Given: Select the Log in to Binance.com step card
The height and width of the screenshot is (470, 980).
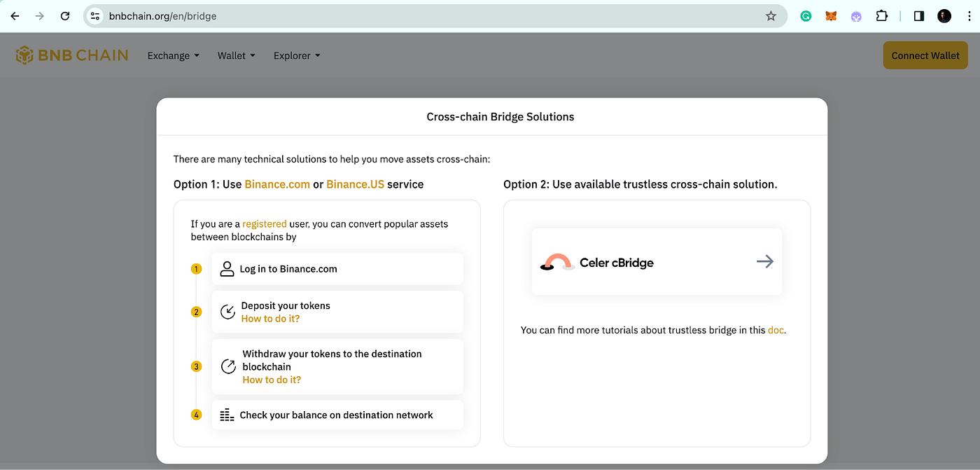Looking at the screenshot, I should (x=337, y=269).
